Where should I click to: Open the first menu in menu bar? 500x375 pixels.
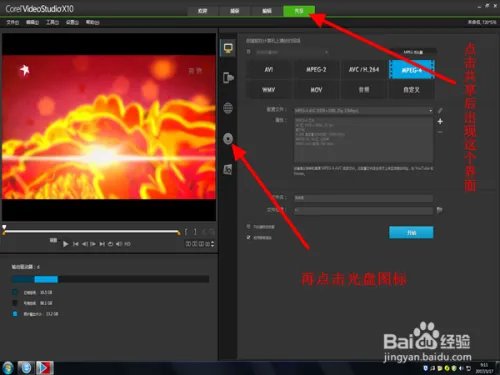tap(13, 22)
